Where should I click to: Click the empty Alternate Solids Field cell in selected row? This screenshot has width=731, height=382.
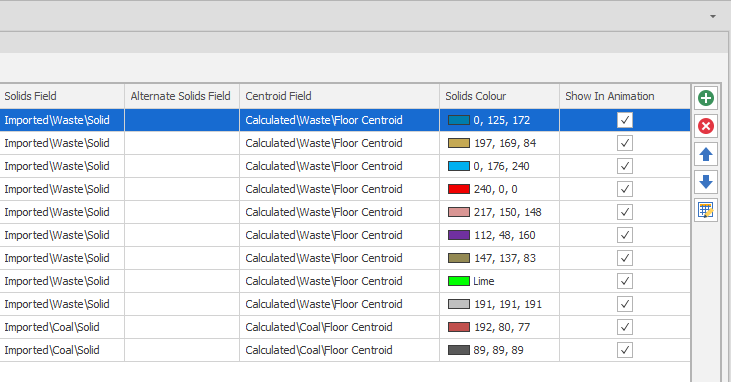click(x=182, y=120)
